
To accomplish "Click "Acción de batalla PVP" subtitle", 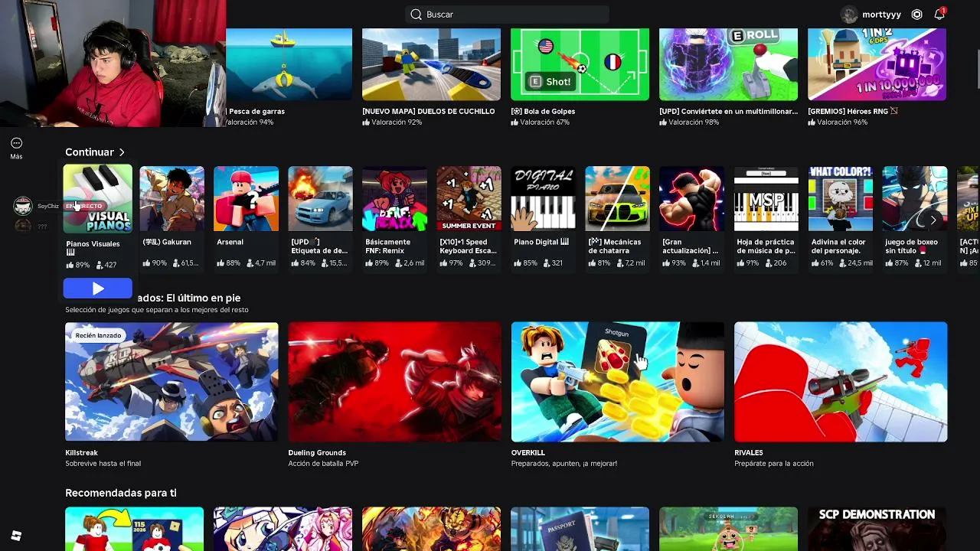I will pyautogui.click(x=323, y=464).
